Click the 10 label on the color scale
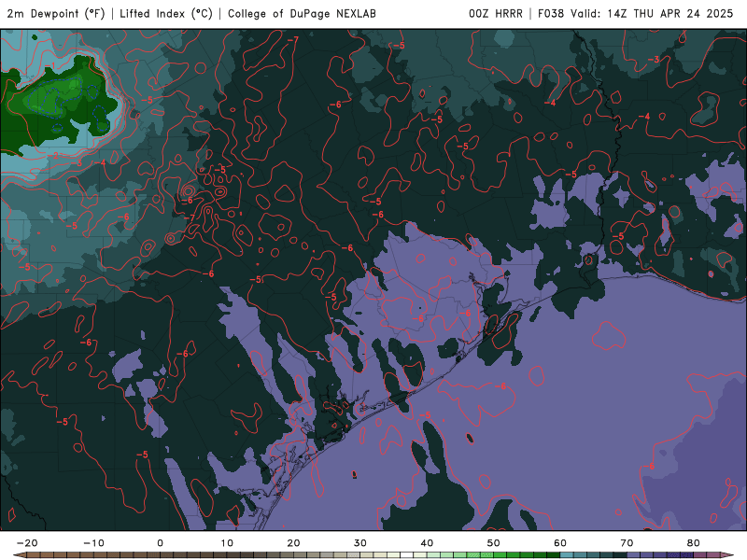The height and width of the screenshot is (560, 747). click(227, 543)
